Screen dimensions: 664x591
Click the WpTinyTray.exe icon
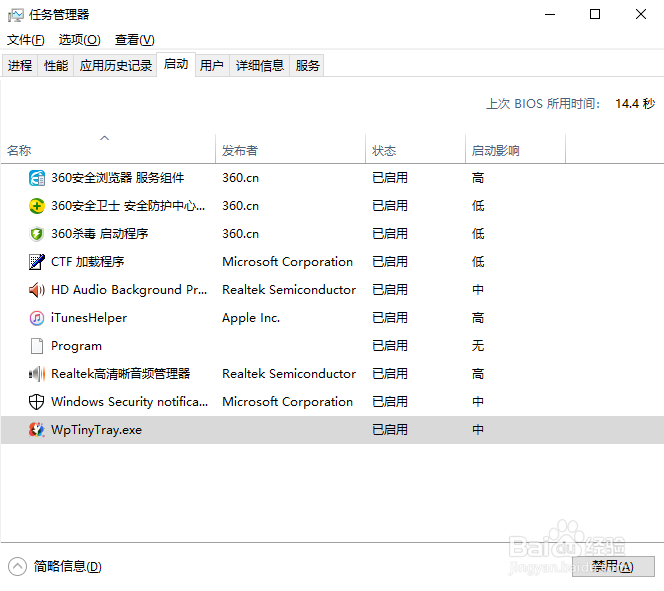[37, 430]
